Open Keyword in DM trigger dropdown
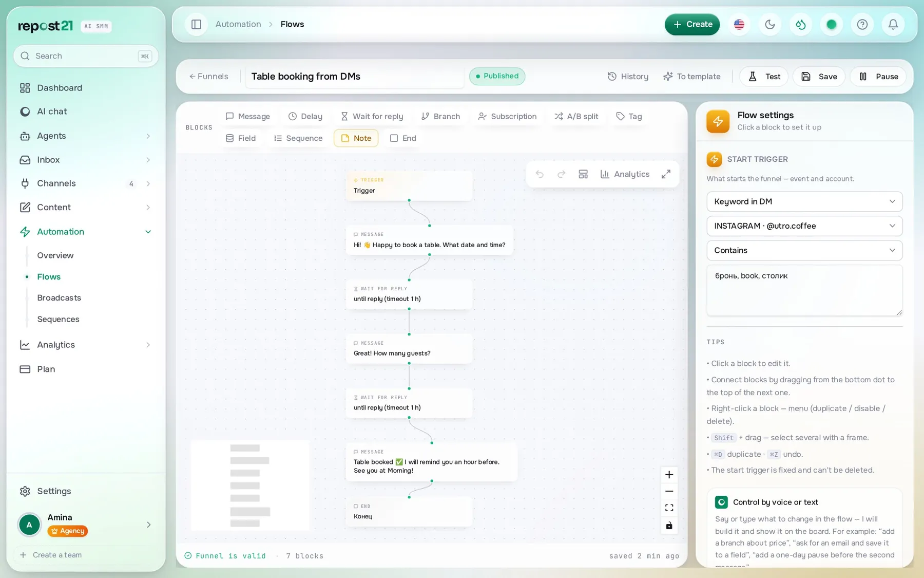The height and width of the screenshot is (578, 924). (x=804, y=201)
